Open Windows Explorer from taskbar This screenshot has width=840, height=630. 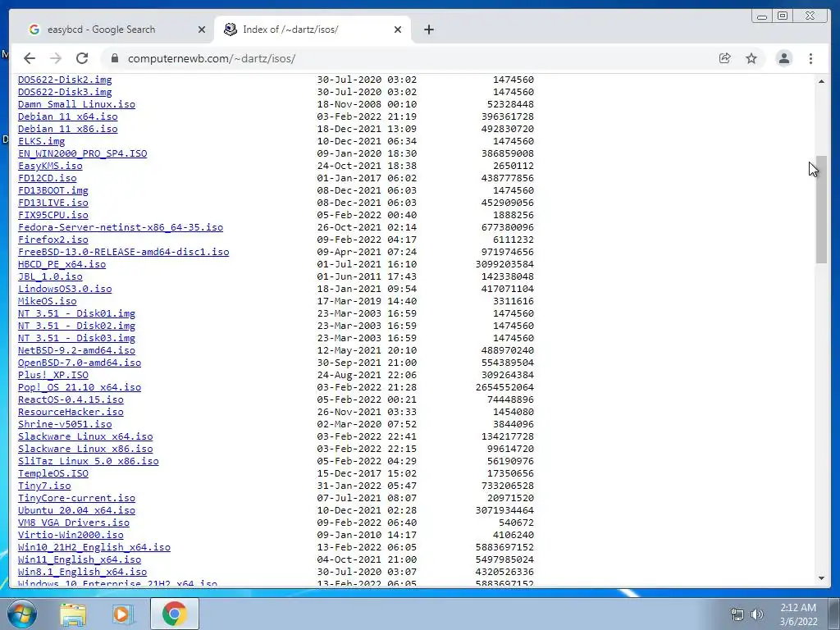coord(73,614)
